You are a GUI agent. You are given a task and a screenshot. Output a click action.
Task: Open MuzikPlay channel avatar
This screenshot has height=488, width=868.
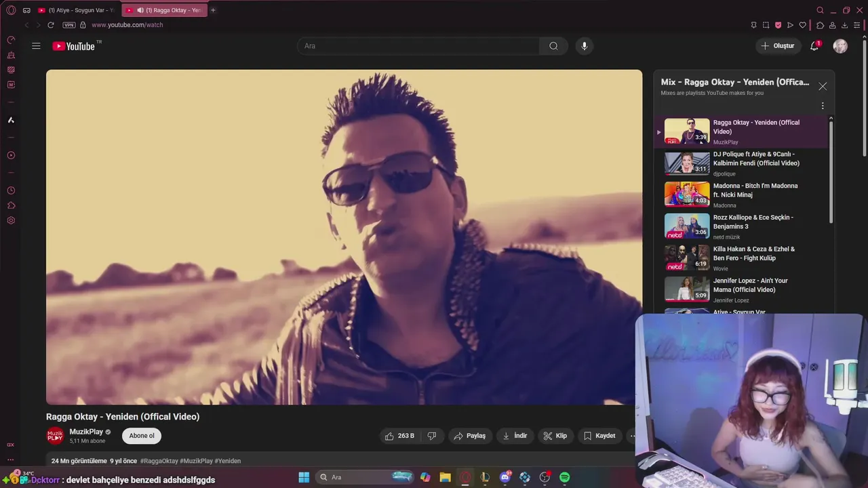point(55,436)
